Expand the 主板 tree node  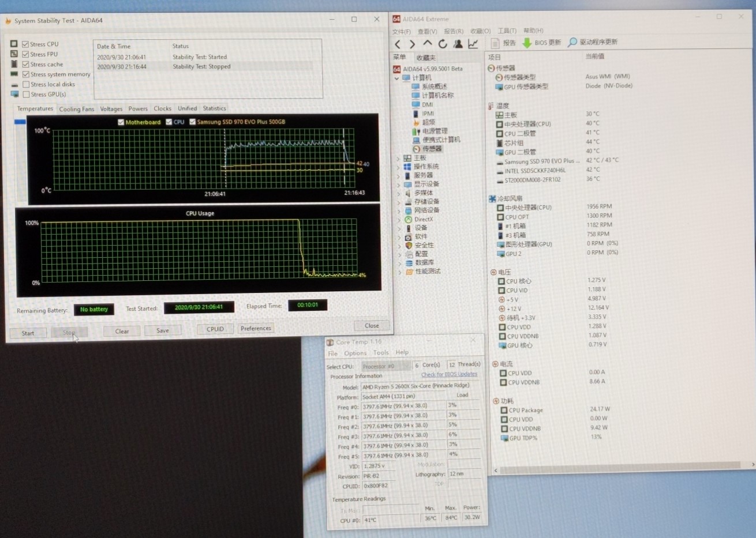tap(398, 158)
